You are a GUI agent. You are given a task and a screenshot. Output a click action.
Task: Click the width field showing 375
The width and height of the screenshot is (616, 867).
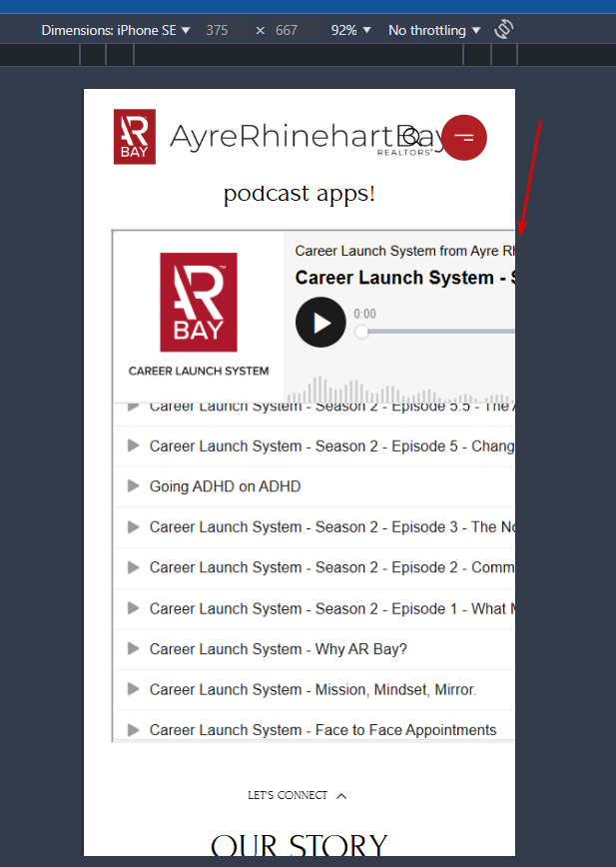pyautogui.click(x=217, y=30)
